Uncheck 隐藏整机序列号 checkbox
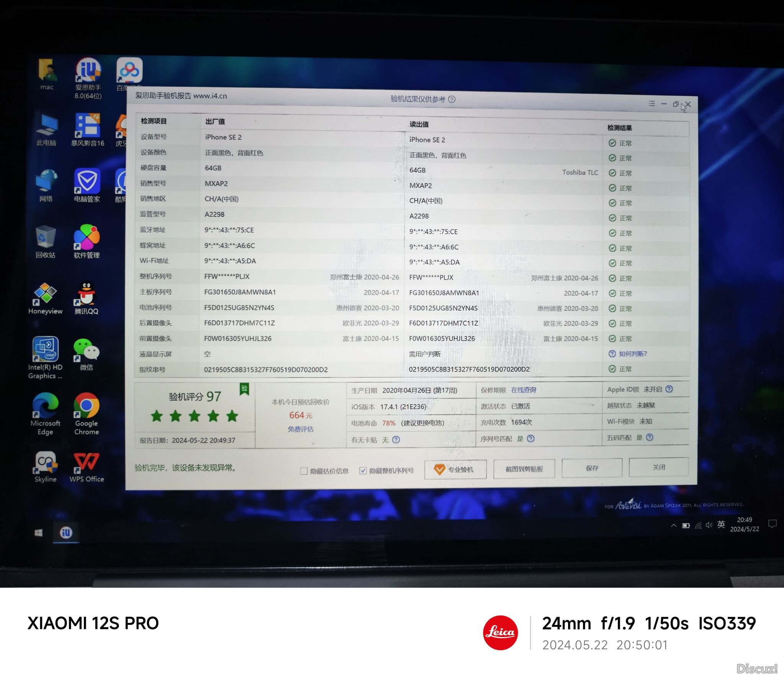 [363, 471]
